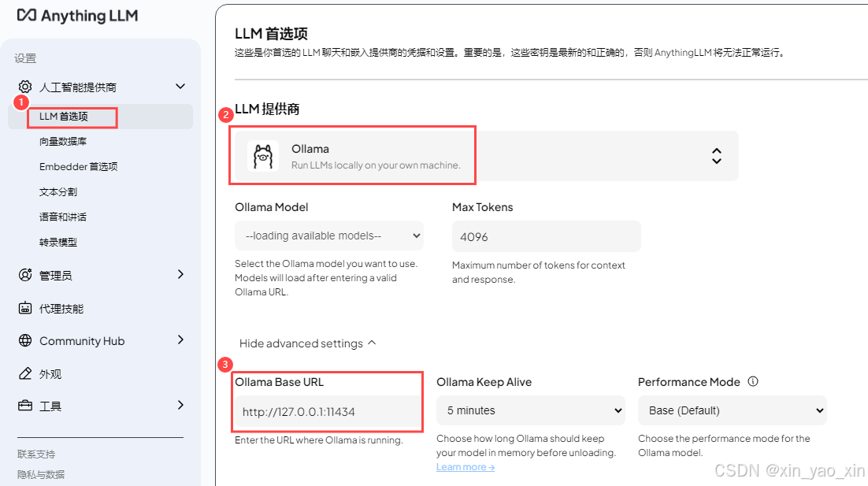Collapse Hide advanced settings
The image size is (868, 486).
tap(307, 343)
